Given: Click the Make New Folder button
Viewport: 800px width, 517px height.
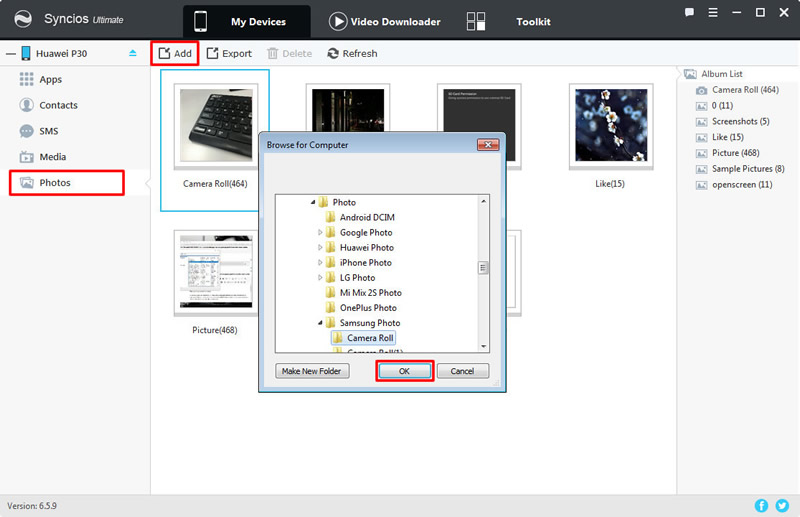Looking at the screenshot, I should (312, 371).
